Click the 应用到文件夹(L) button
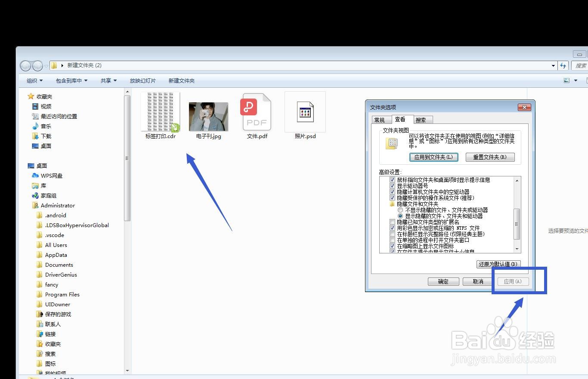 tap(433, 157)
